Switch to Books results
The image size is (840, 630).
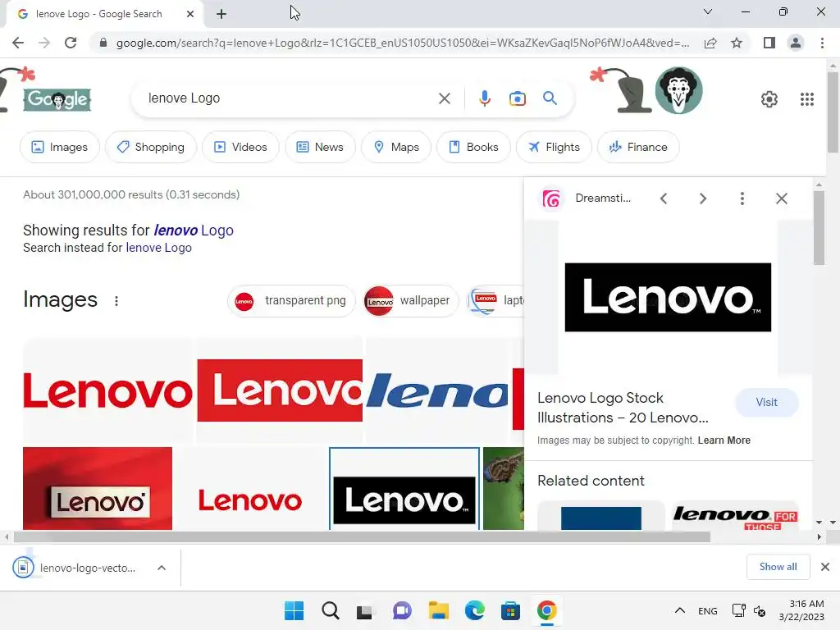473,147
